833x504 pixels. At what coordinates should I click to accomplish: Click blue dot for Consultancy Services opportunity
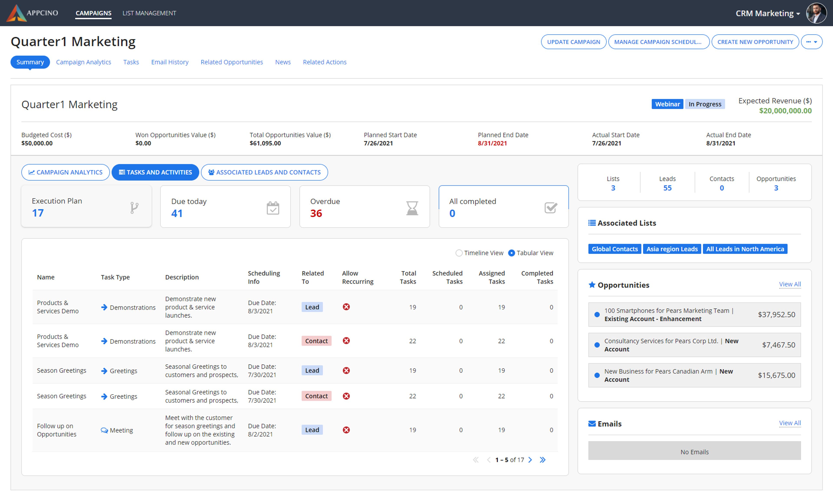(597, 345)
